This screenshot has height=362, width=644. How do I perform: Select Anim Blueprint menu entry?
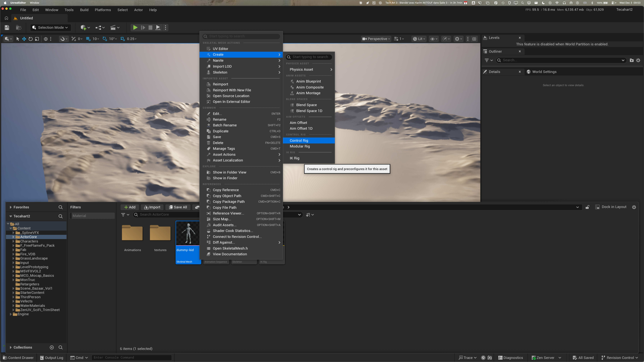pyautogui.click(x=309, y=81)
